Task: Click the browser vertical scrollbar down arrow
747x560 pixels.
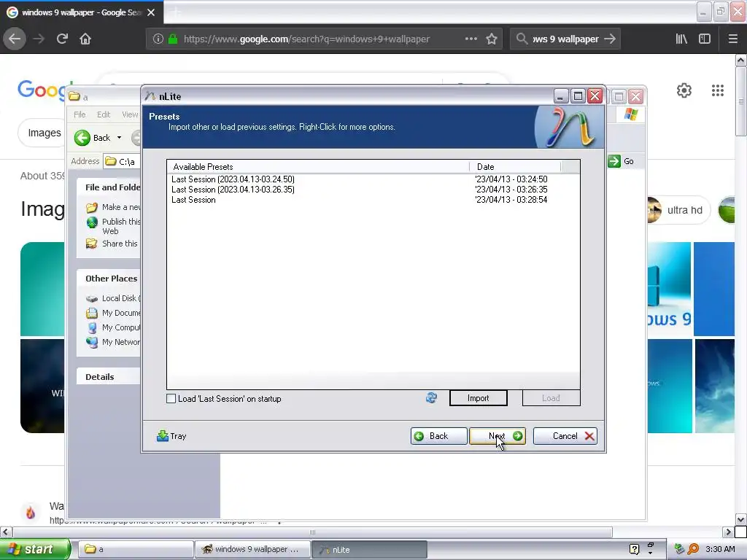Action: click(741, 519)
